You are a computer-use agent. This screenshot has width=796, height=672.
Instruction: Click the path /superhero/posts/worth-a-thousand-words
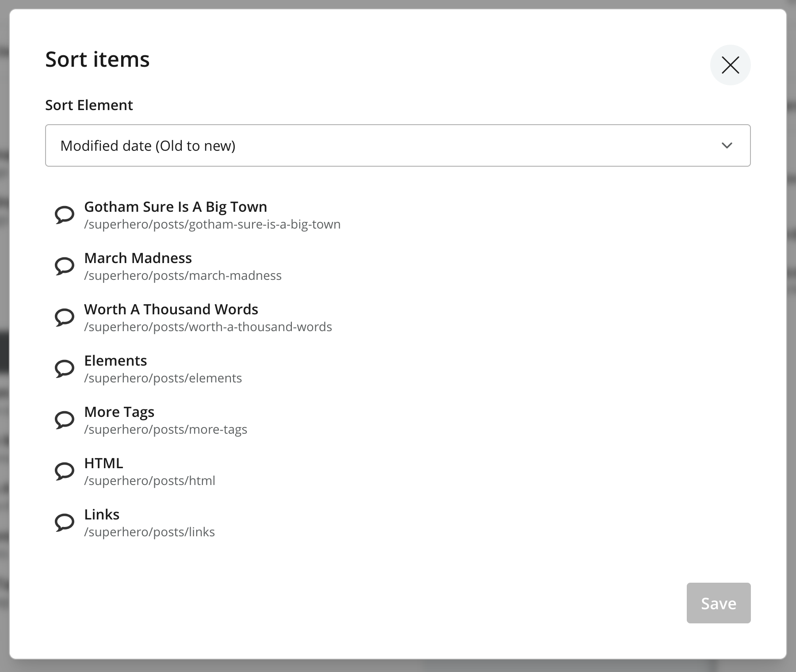coord(208,327)
